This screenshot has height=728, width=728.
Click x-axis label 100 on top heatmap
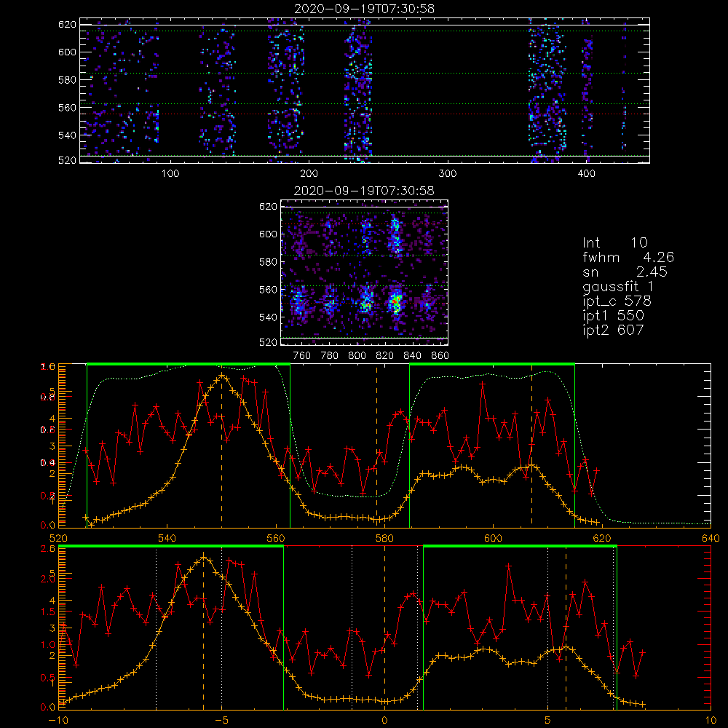[x=170, y=174]
